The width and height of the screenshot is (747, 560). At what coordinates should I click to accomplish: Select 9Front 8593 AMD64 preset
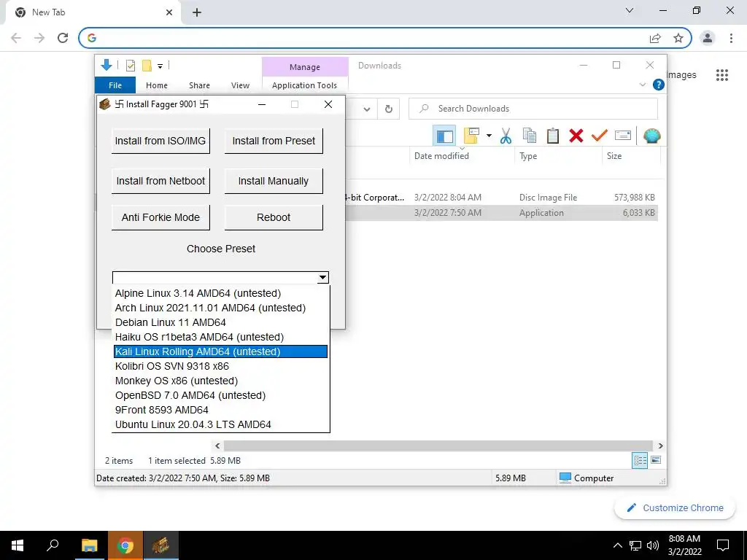[x=220, y=410]
